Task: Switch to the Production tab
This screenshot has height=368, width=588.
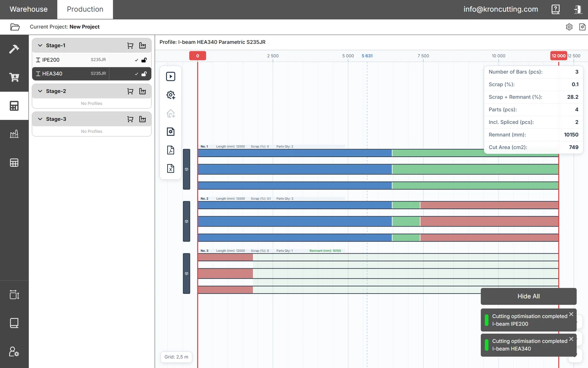Action: 85,9
